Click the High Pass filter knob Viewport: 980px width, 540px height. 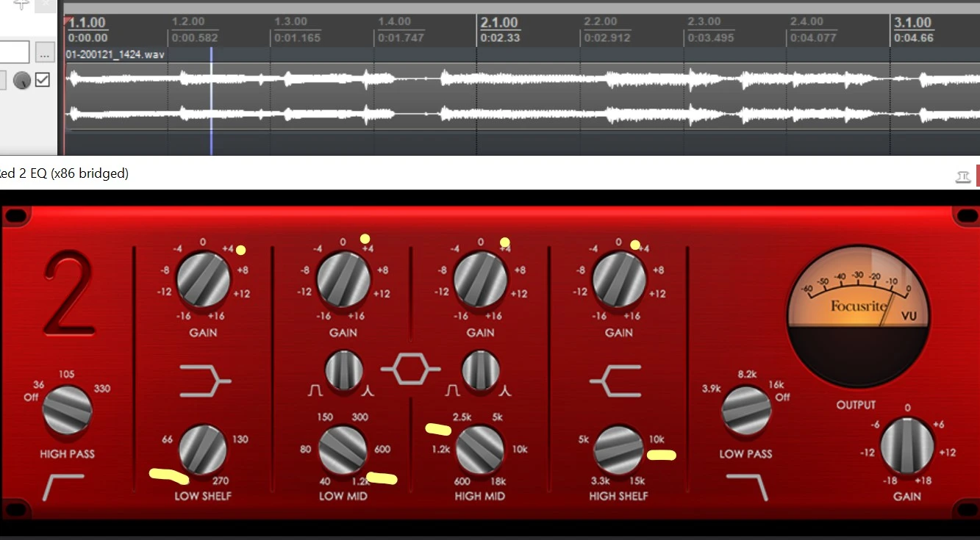coord(68,411)
